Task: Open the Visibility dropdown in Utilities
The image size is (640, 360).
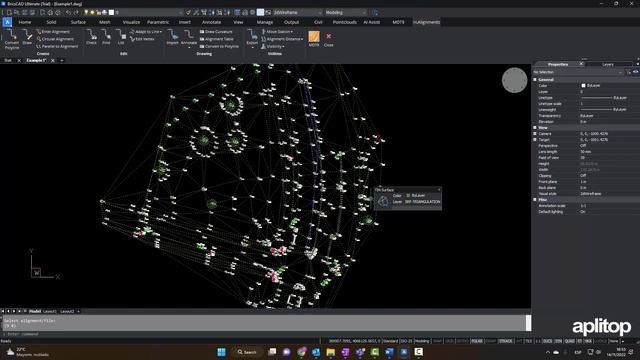Action: [273, 46]
